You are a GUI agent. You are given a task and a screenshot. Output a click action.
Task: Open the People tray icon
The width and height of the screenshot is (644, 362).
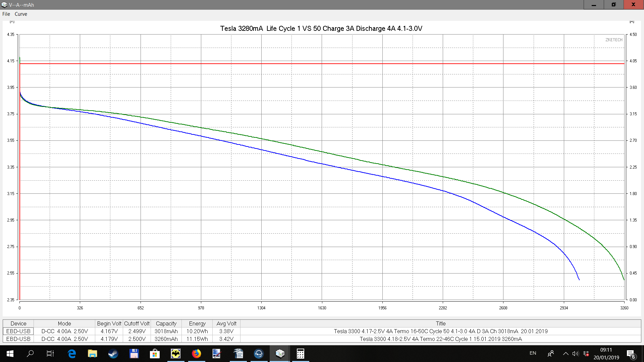pos(550,354)
